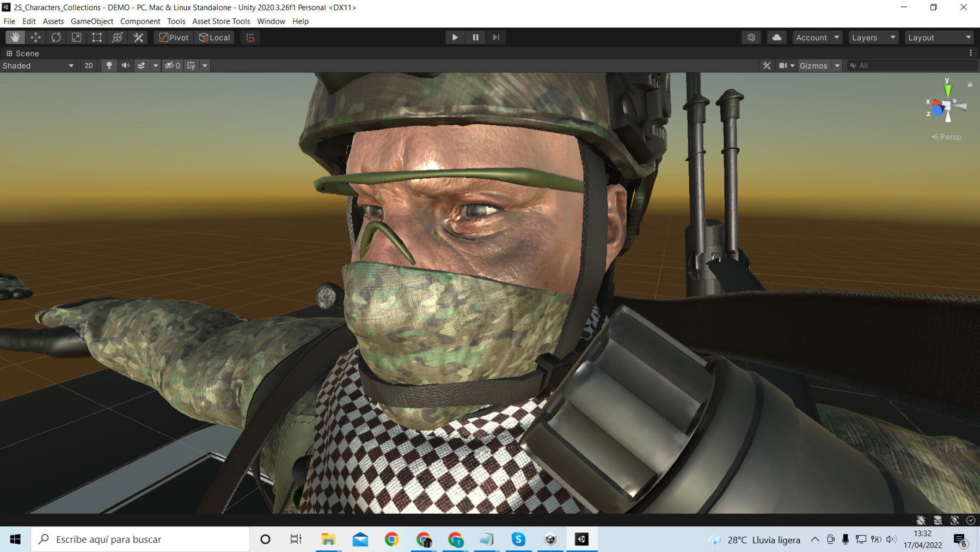980x552 pixels.
Task: Switch transform handles to Pivot mode
Action: coord(173,37)
